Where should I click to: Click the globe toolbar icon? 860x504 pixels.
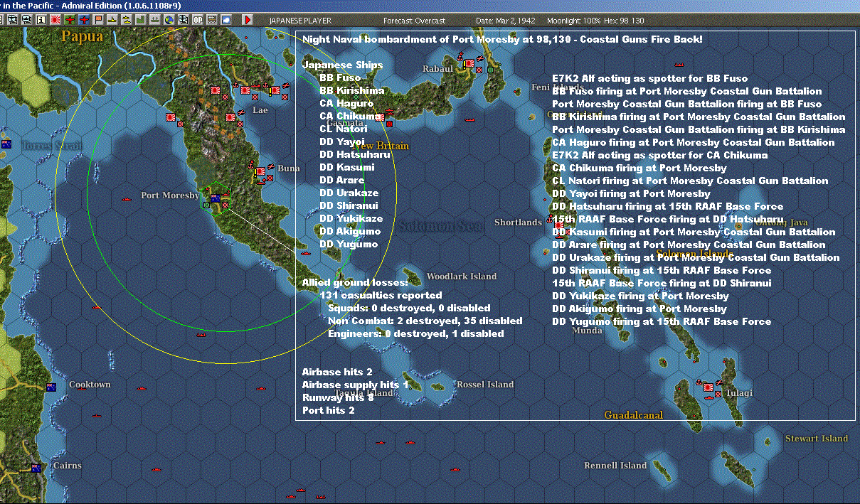point(169,20)
